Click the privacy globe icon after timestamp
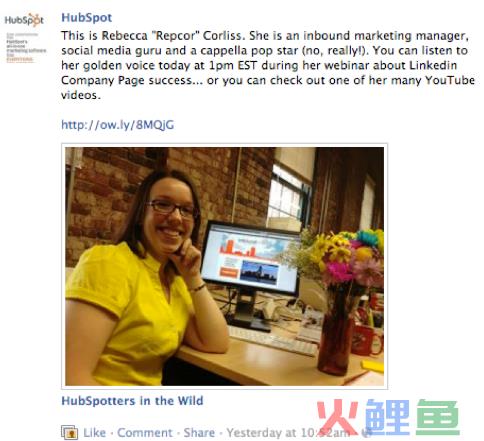484x441 pixels. pos(367,433)
